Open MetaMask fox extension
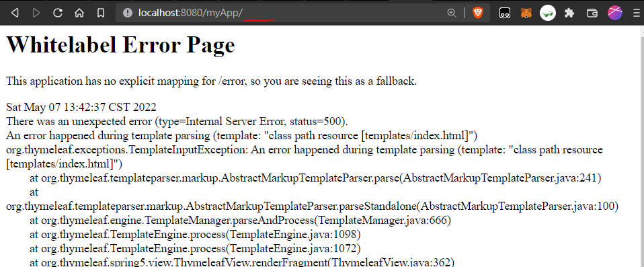 pyautogui.click(x=526, y=13)
